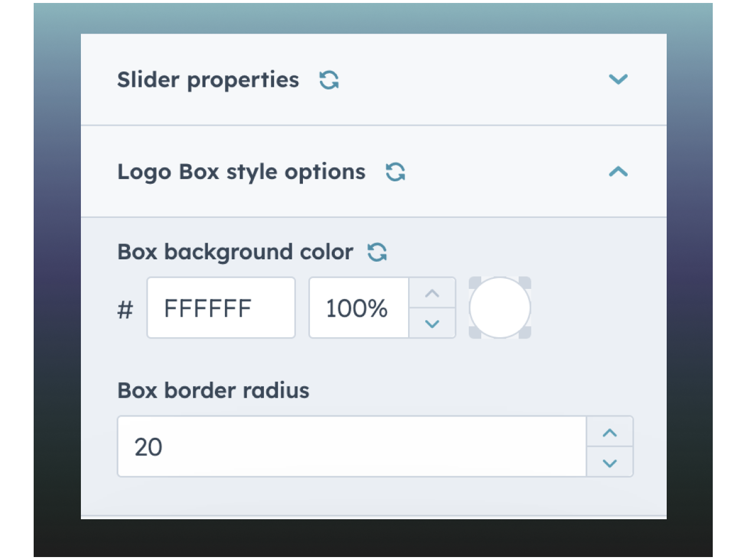Reset the Box background color setting
Image resolution: width=747 pixels, height=560 pixels.
[x=377, y=252]
